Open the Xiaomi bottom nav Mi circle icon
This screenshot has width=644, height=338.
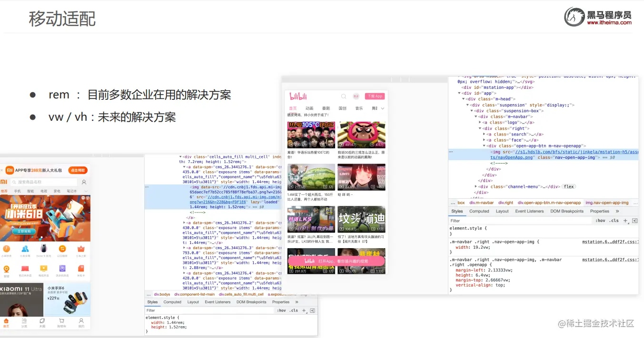42,321
